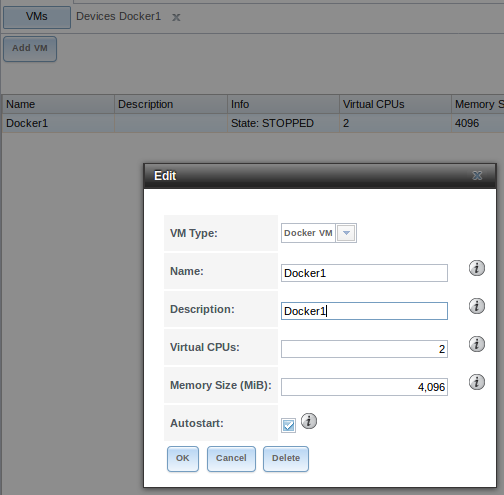Viewport: 504px width, 495px height.
Task: Click info icon next to Autostart checkbox
Action: coord(309,421)
